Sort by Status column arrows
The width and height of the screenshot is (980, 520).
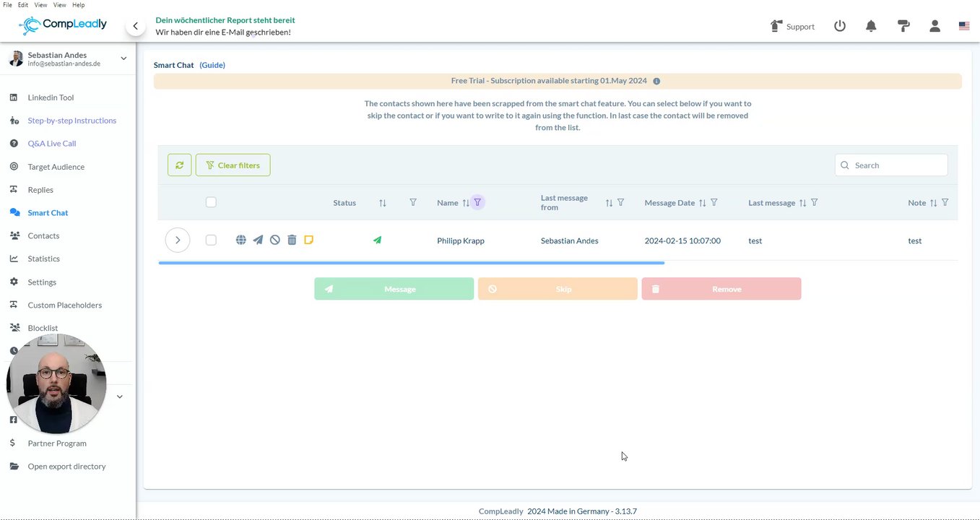383,203
